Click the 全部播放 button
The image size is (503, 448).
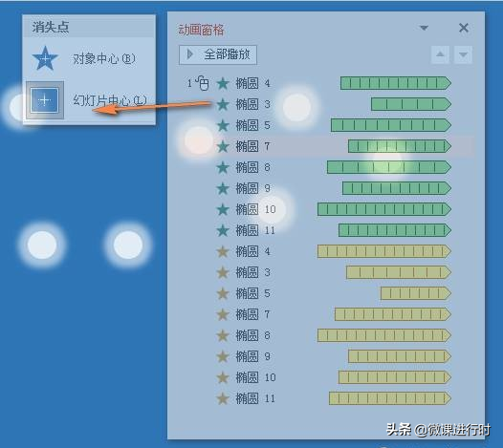click(x=218, y=54)
